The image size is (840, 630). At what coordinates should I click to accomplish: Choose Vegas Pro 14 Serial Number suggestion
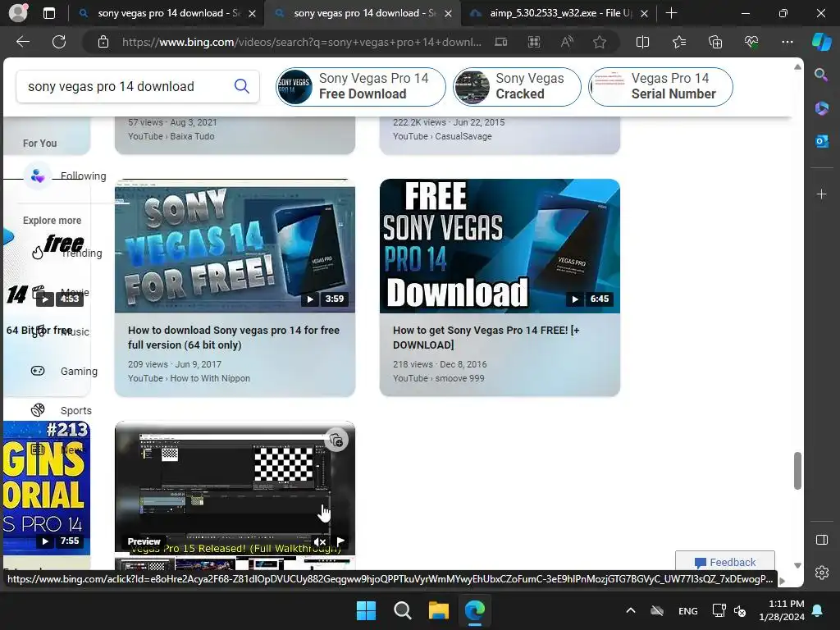tap(660, 86)
